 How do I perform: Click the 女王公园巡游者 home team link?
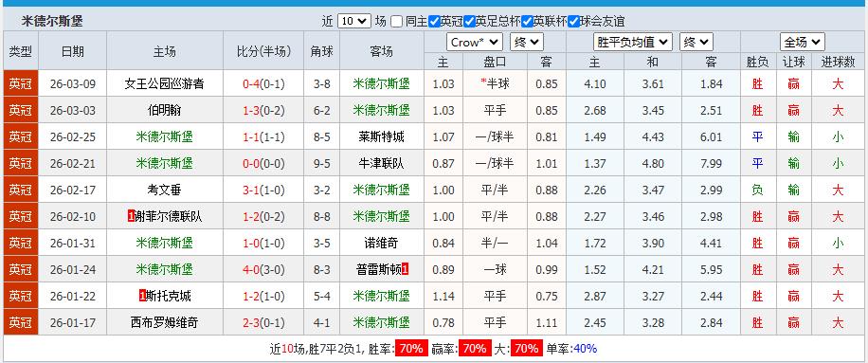point(165,84)
